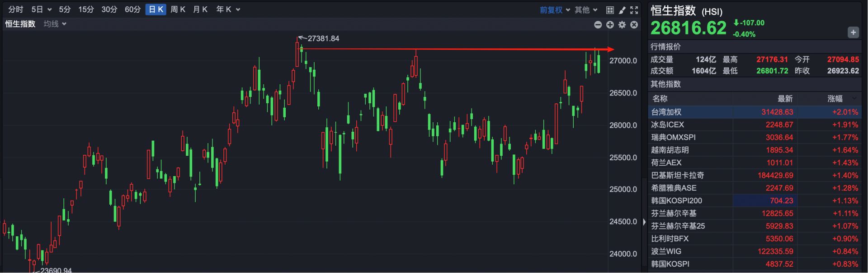Select the drawing brush tool
Image resolution: width=868 pixels, height=273 pixels.
622,10
